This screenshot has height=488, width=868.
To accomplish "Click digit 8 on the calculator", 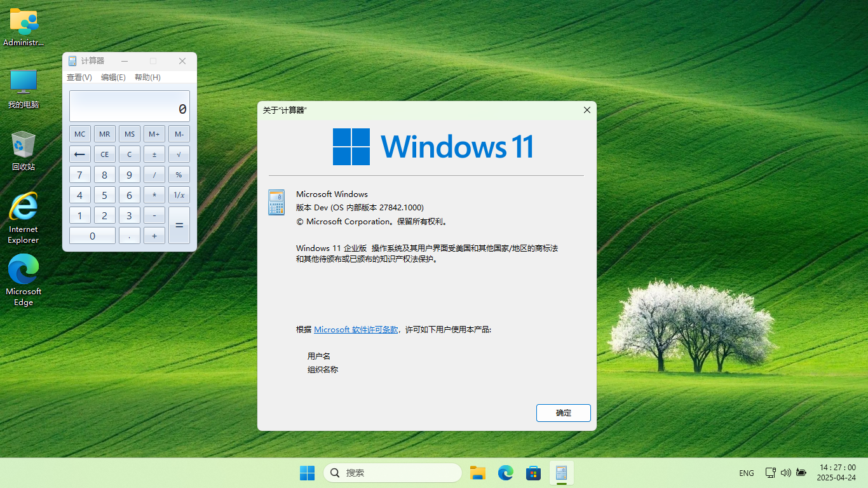I will 105,175.
